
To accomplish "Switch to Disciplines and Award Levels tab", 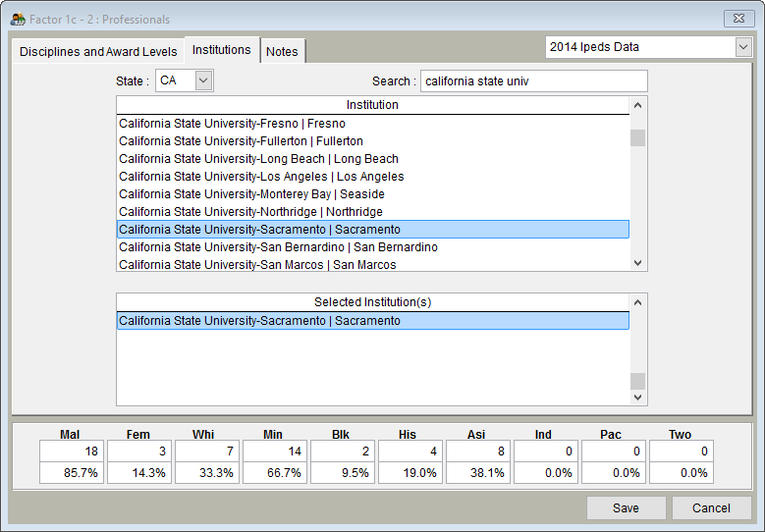I will click(x=98, y=51).
